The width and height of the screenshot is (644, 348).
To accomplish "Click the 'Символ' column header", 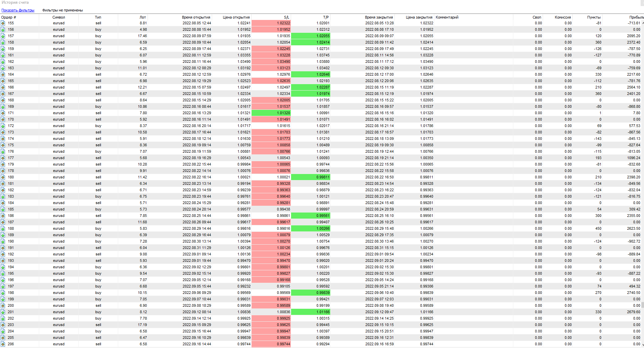I will (x=58, y=17).
